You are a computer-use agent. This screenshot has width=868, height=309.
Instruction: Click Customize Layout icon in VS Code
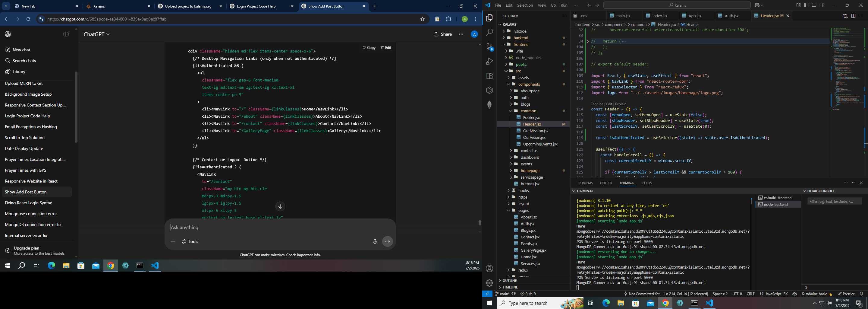pos(798,5)
